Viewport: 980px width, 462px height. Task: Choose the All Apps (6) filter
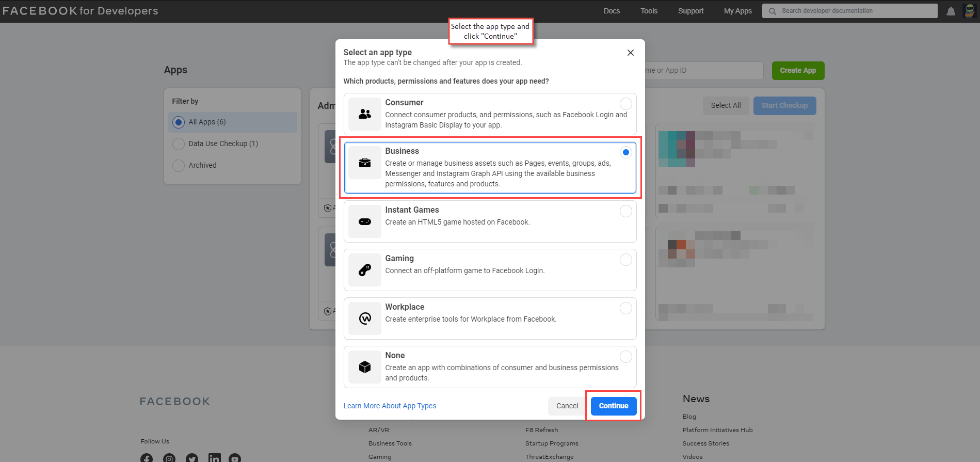click(233, 122)
